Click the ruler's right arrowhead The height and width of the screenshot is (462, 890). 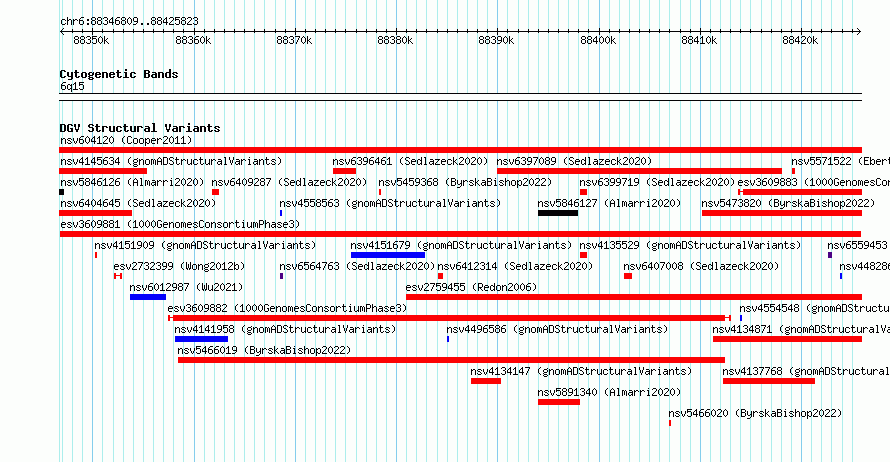pos(859,32)
